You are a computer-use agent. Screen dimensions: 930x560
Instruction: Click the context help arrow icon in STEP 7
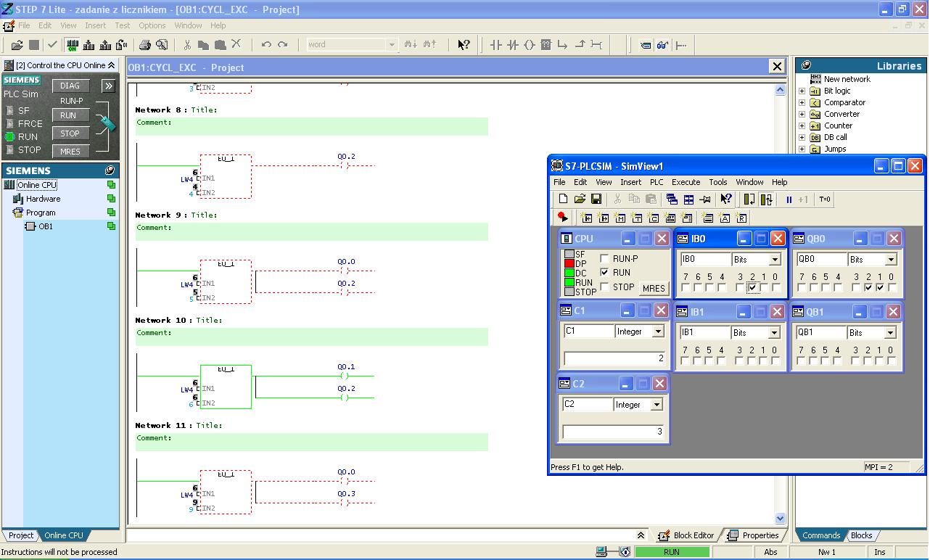pyautogui.click(x=464, y=45)
